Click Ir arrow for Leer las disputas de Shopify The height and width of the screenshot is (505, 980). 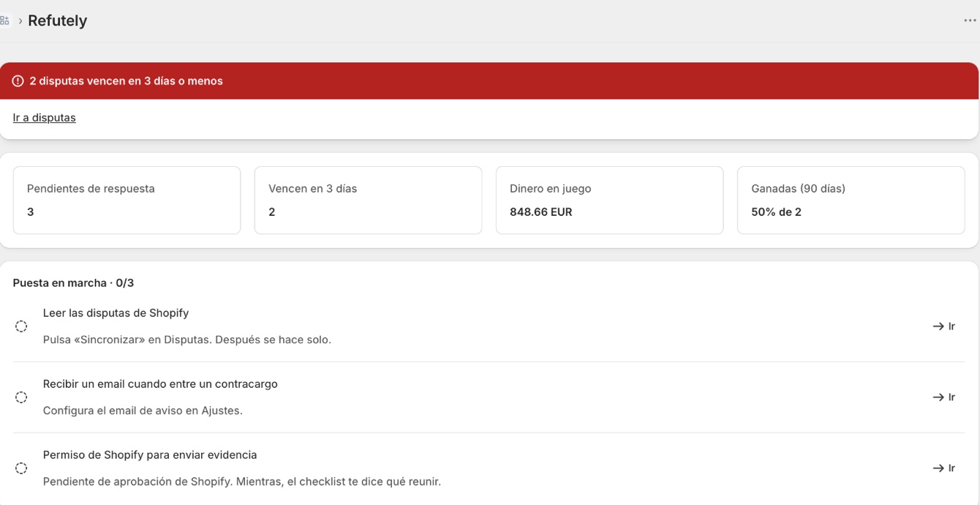944,326
